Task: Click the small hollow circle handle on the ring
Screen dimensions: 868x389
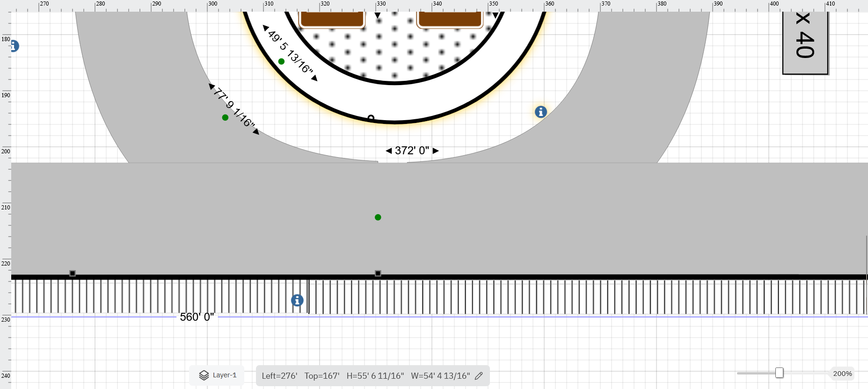Action: coord(371,118)
